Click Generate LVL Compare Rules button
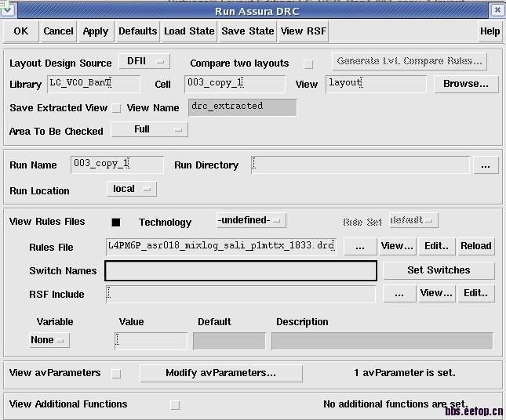Viewport: 506px width, 420px height. (x=410, y=61)
